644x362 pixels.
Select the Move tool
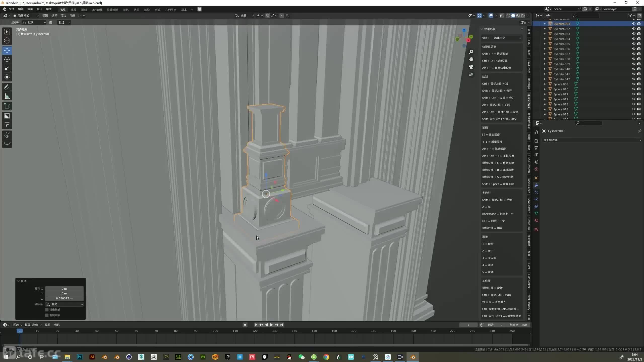tap(7, 51)
